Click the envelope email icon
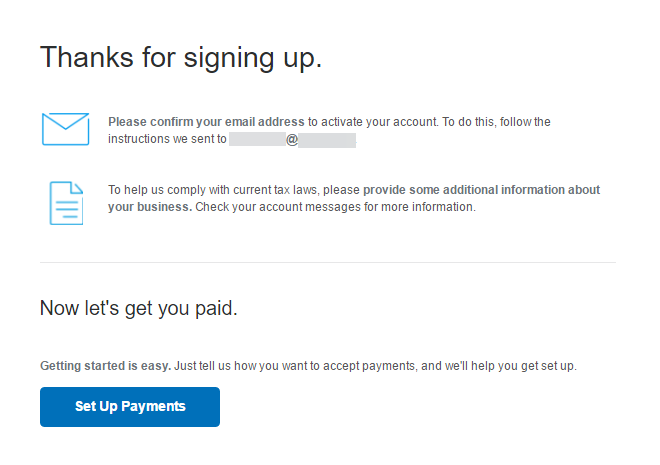 66,130
